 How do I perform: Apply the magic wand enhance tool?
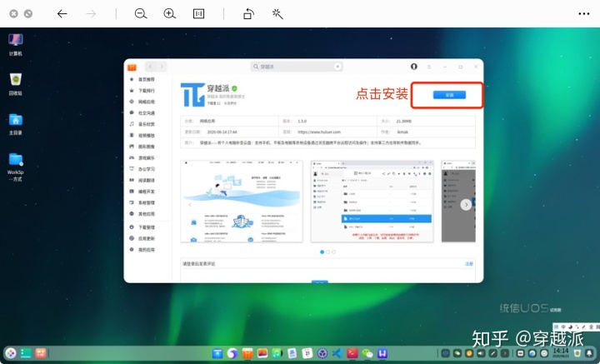click(x=277, y=14)
